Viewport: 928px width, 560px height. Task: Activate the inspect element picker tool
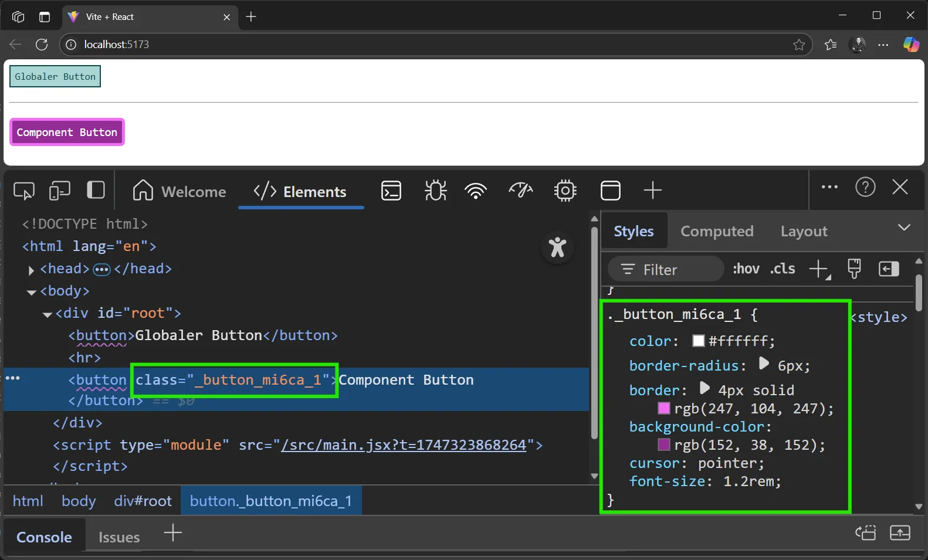pyautogui.click(x=24, y=191)
